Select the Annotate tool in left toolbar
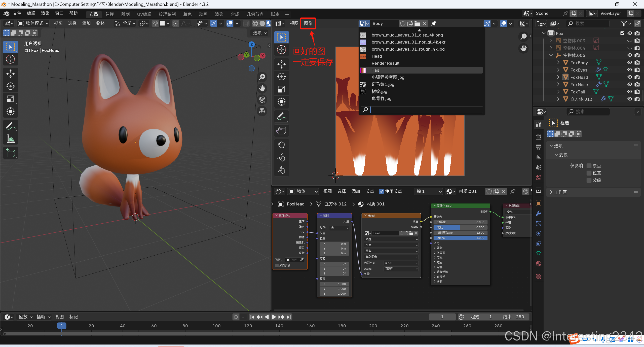This screenshot has height=347, width=644. [x=10, y=126]
